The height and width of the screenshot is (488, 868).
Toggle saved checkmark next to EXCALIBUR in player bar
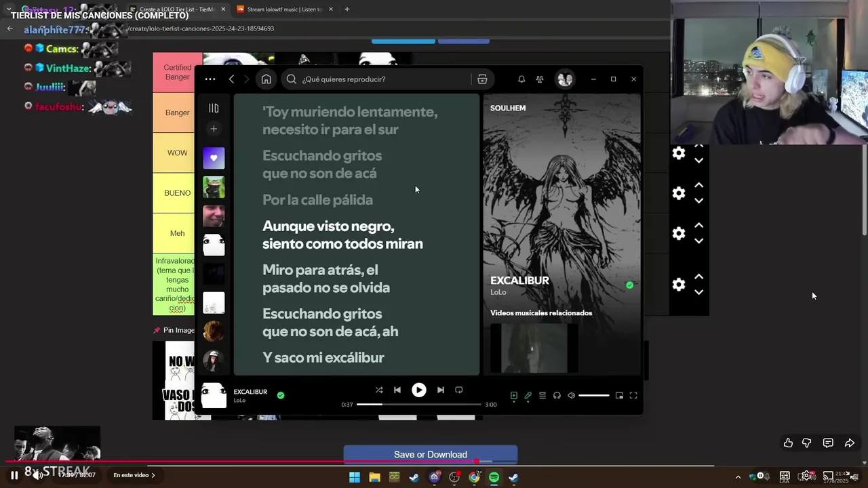coord(281,395)
